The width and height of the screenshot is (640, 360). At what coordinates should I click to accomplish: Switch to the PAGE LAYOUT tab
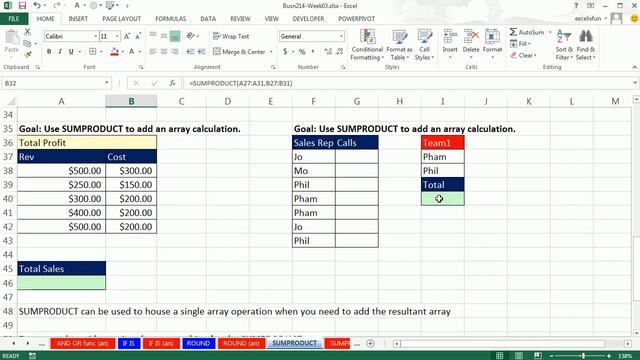[122, 19]
